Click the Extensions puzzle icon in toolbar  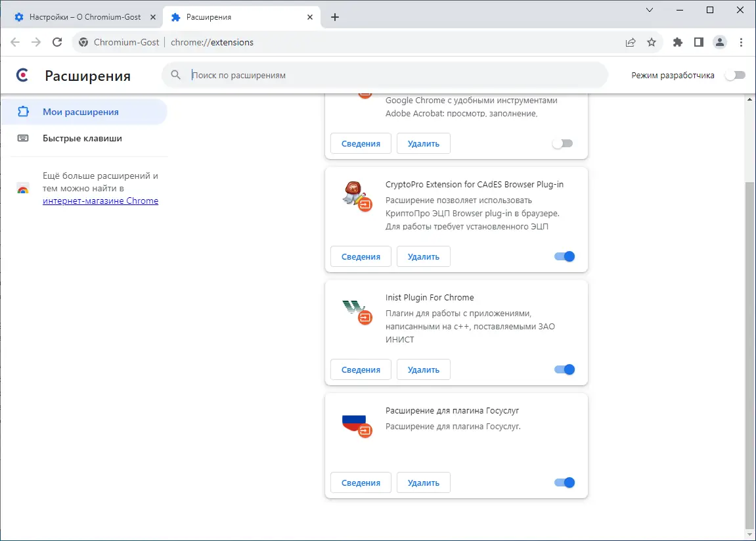tap(678, 42)
